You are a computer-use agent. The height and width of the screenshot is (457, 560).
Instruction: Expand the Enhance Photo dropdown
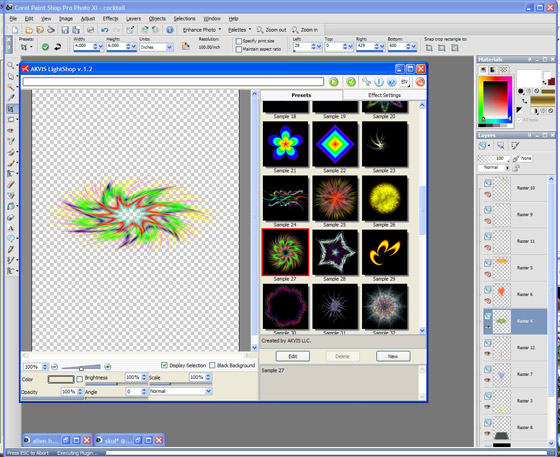pos(202,30)
